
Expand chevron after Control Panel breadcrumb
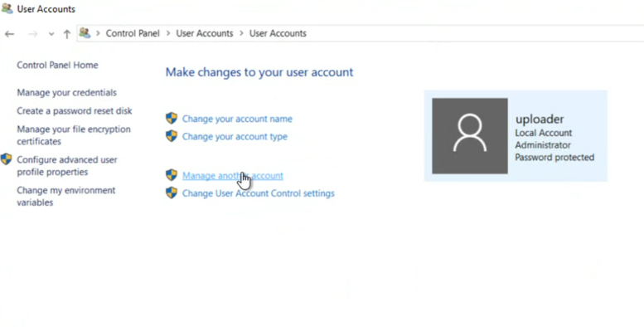pos(168,34)
